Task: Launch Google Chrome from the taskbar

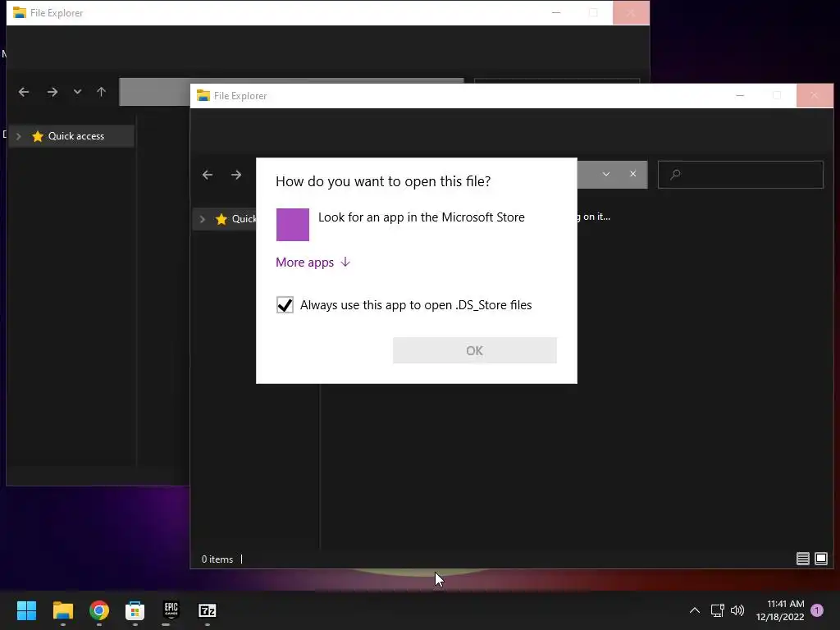Action: tap(99, 610)
